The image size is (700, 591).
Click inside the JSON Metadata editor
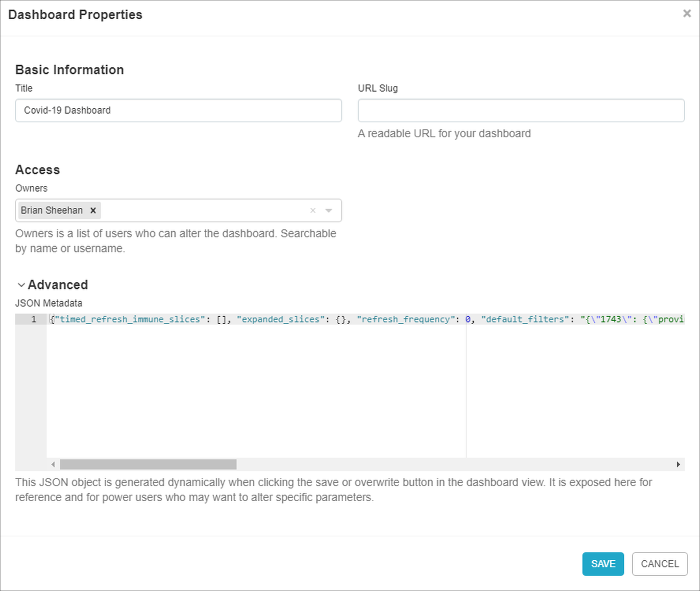365,386
